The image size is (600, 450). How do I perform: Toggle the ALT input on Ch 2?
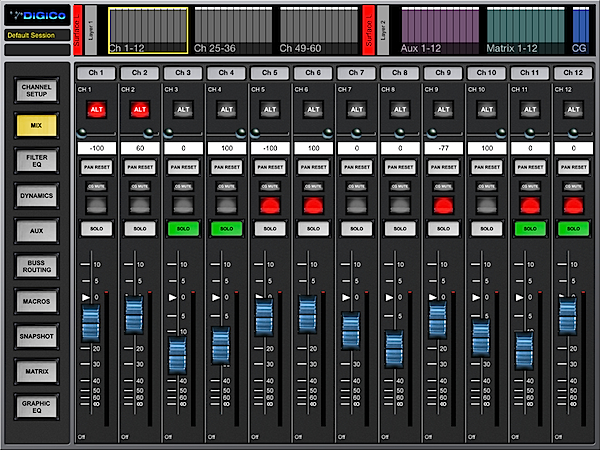click(x=140, y=110)
